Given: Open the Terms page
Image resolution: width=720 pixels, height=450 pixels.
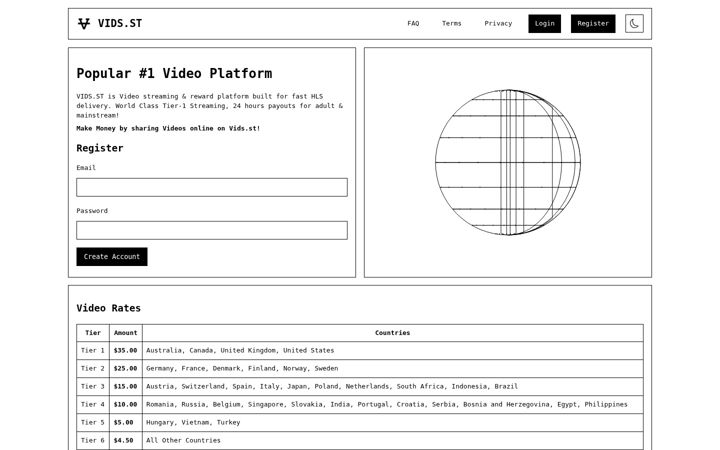Looking at the screenshot, I should click(x=451, y=23).
